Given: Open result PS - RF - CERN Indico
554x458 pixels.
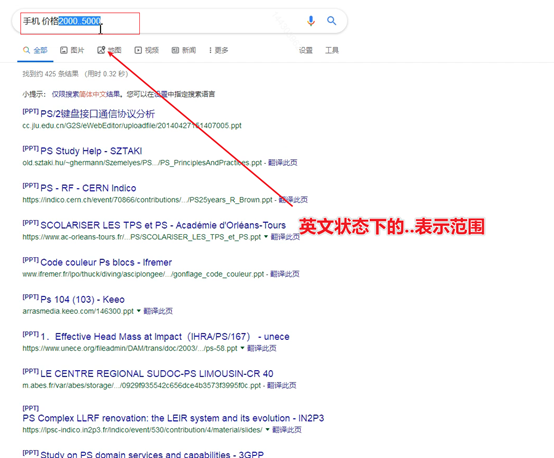Looking at the screenshot, I should pos(88,188).
